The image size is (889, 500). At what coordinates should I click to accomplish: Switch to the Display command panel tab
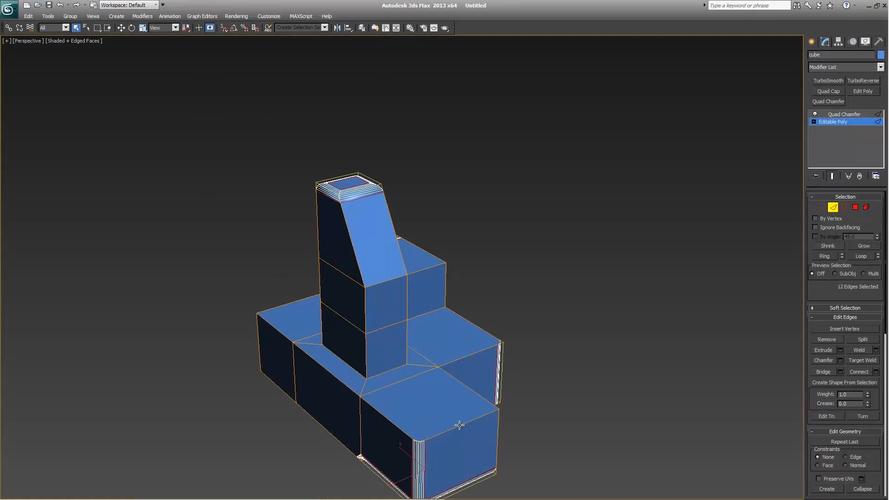click(865, 41)
